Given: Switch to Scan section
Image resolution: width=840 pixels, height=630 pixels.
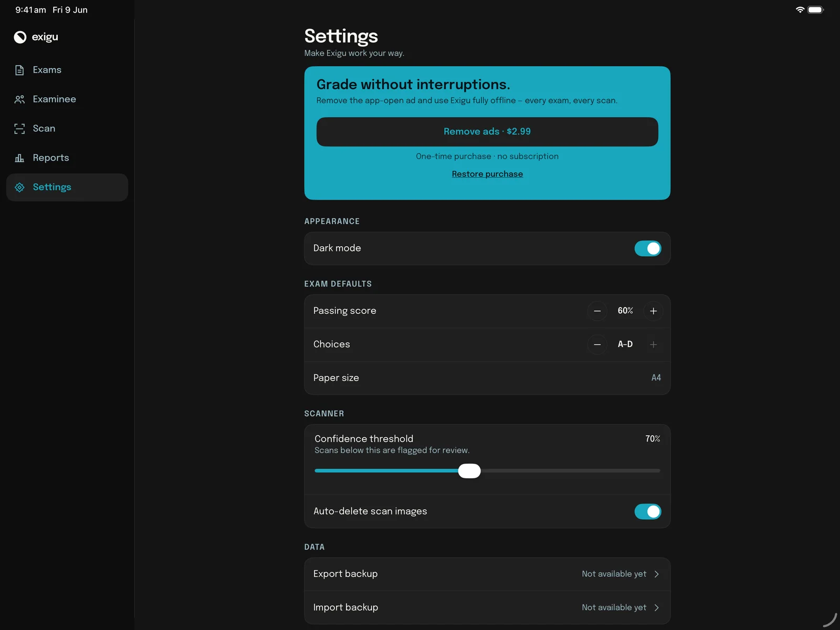Looking at the screenshot, I should tap(67, 129).
